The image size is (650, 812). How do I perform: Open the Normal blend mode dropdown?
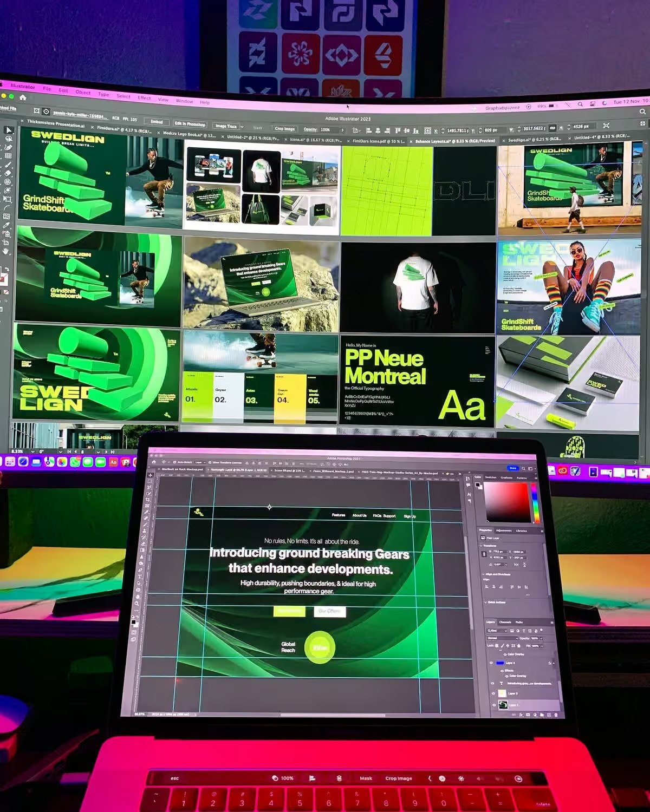503,638
